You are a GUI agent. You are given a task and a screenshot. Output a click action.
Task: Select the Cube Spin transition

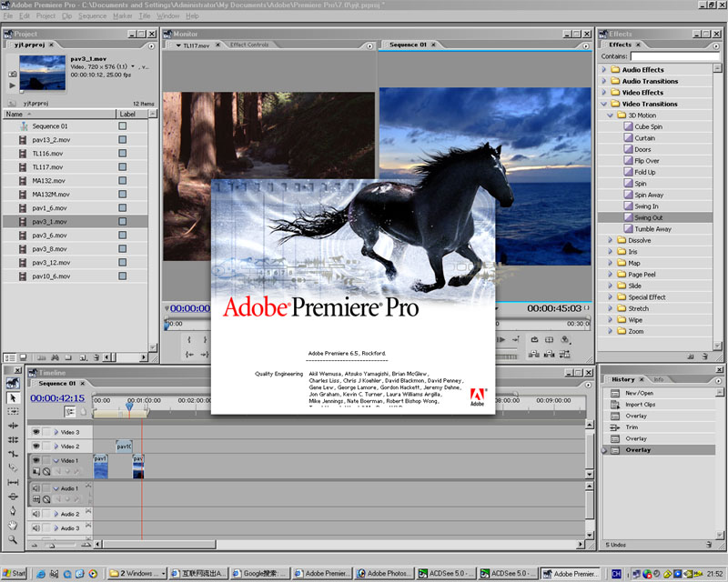pyautogui.click(x=648, y=126)
